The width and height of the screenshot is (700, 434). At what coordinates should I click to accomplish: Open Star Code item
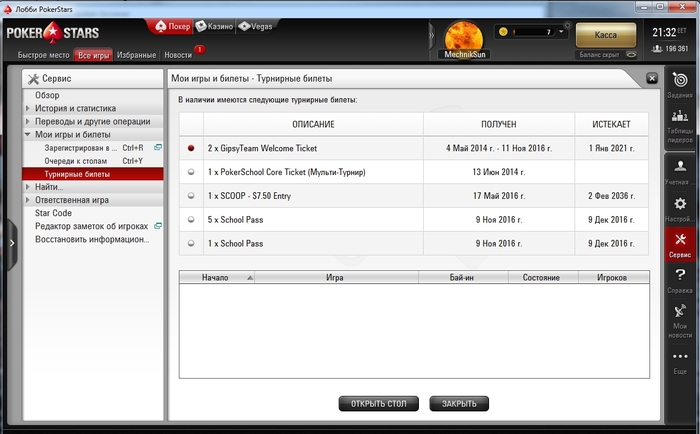(53, 213)
